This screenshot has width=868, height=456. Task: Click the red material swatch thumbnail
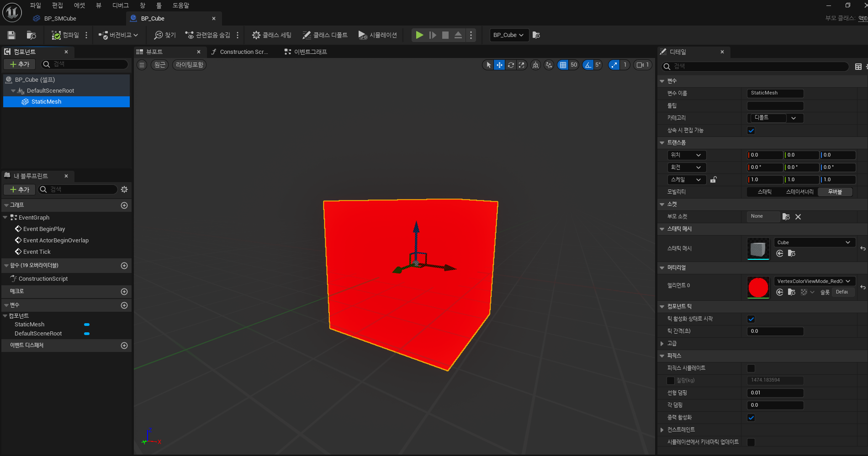[x=758, y=288]
